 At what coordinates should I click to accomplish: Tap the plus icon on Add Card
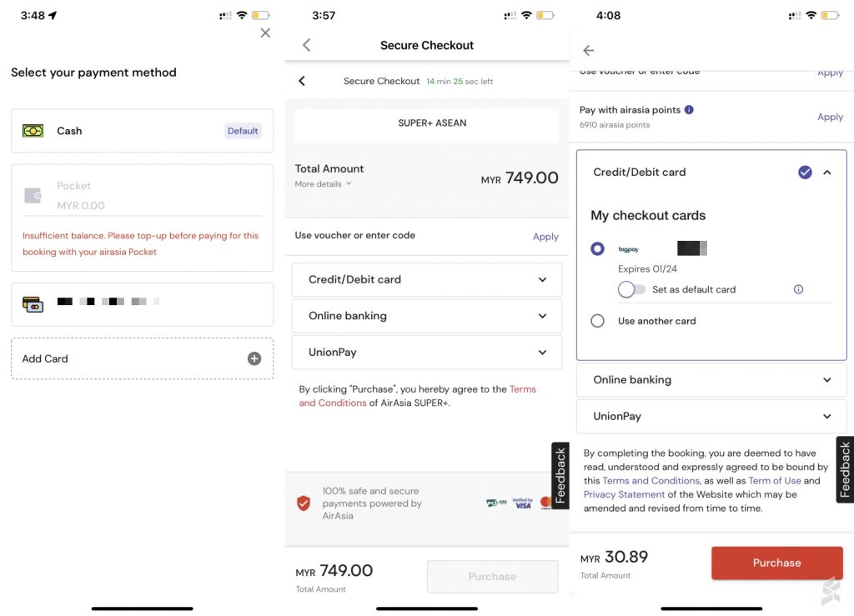[254, 358]
